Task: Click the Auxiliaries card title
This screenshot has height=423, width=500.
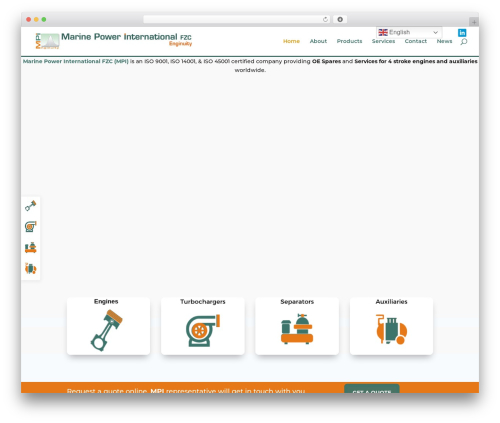Action: point(391,302)
